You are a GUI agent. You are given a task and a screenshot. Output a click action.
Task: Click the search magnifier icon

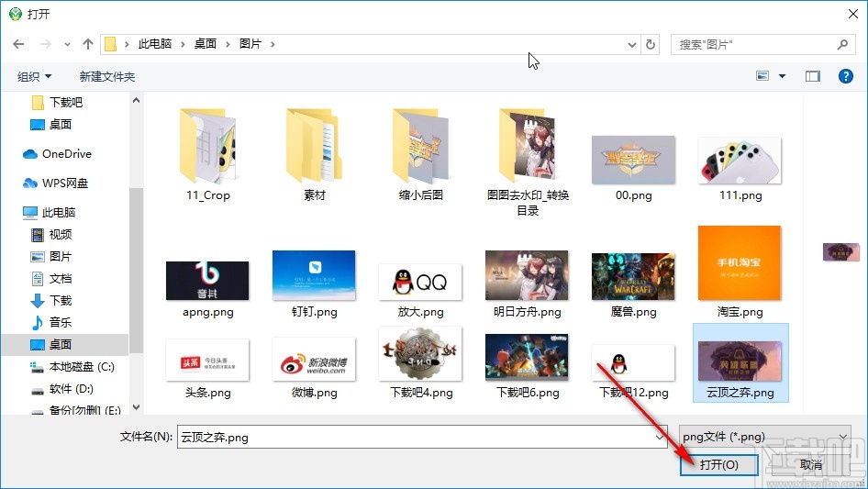(842, 44)
